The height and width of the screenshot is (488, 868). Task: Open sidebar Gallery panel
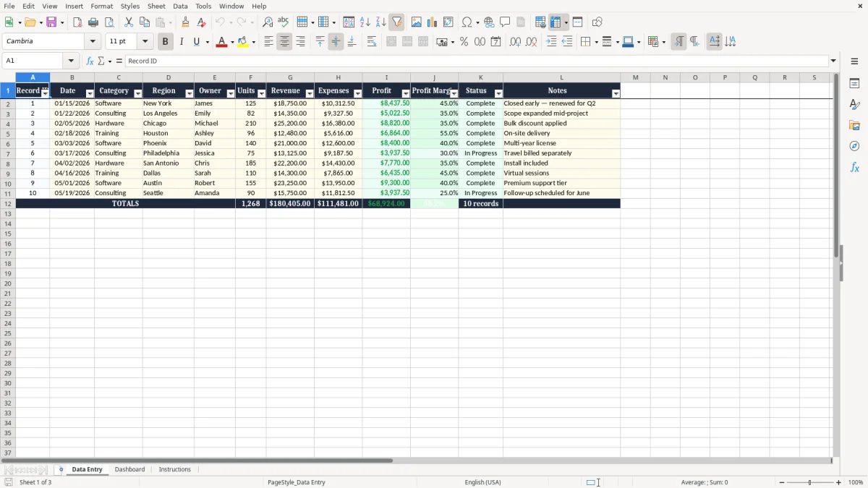(854, 125)
